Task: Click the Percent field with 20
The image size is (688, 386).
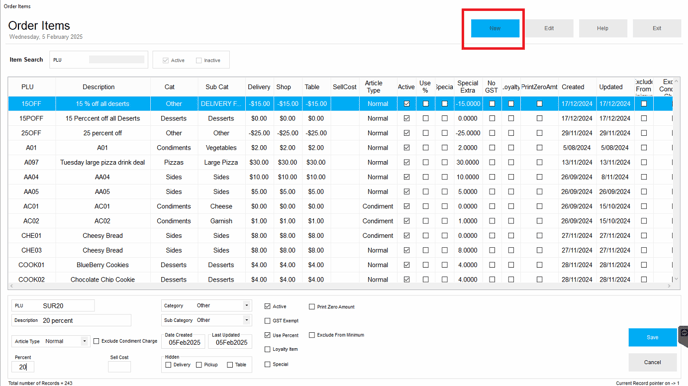Action: [x=23, y=367]
